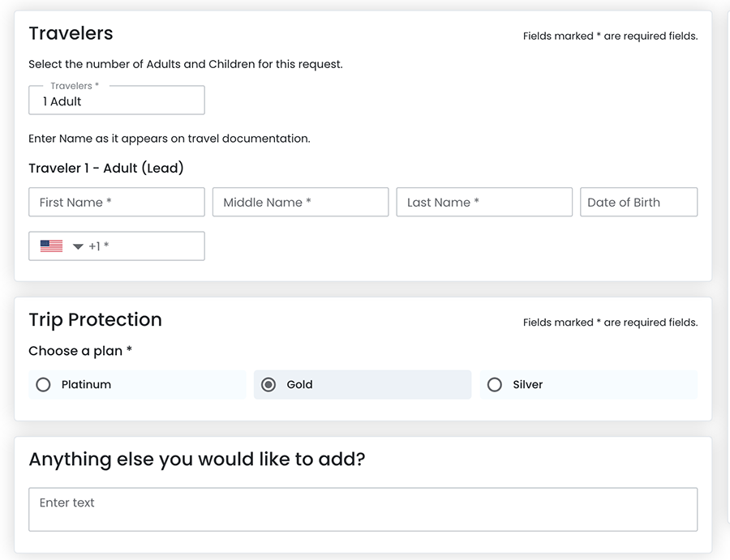Click the US flag icon
The width and height of the screenshot is (730, 560).
point(51,246)
